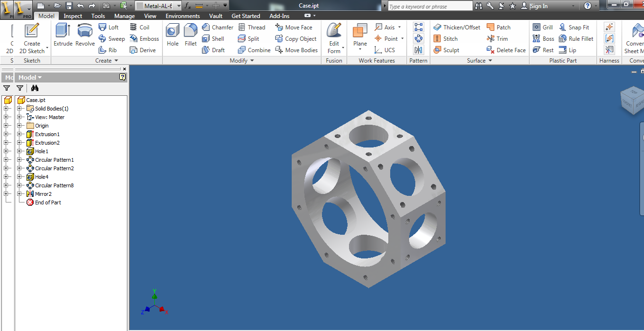This screenshot has width=644, height=331.
Task: Choose the Loft tool
Action: 108,28
